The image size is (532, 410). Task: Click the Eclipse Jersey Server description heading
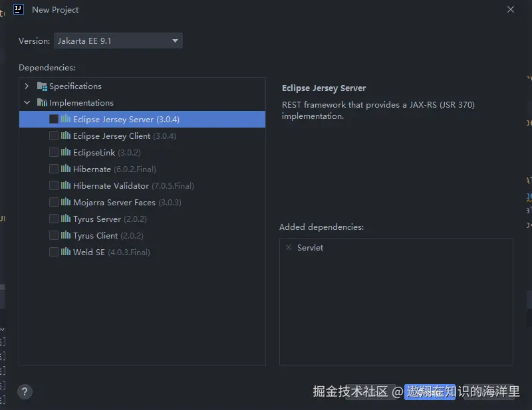(324, 88)
